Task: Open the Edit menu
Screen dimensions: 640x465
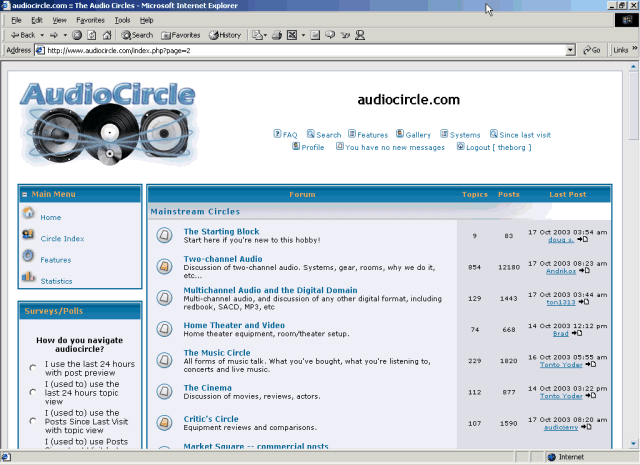Action: (37, 20)
